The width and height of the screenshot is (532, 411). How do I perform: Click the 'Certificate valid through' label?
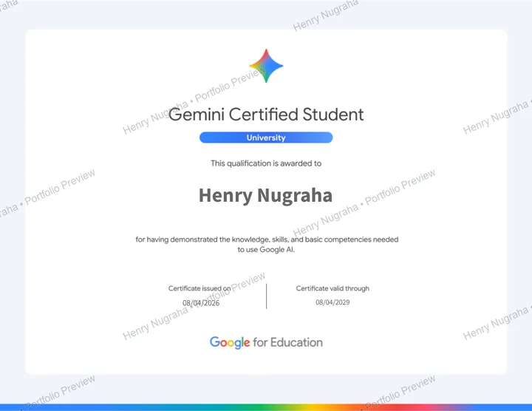coord(332,288)
